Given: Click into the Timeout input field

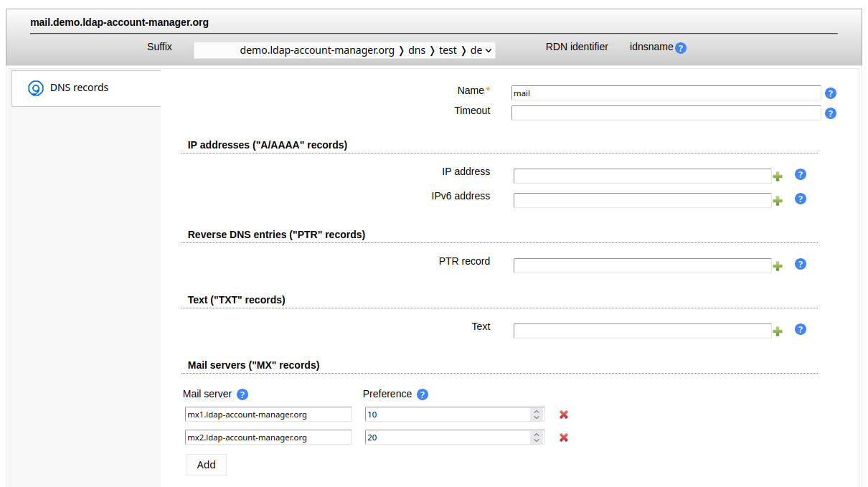Looking at the screenshot, I should (x=665, y=113).
